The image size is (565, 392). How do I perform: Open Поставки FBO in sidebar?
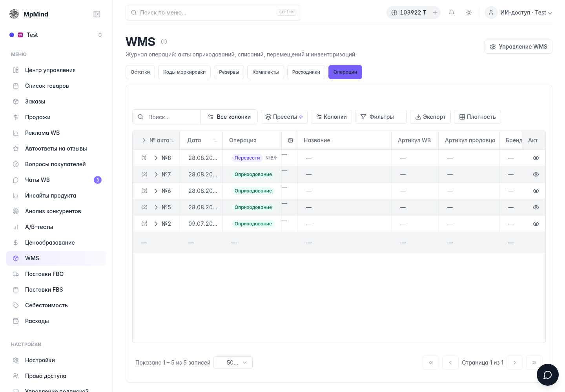pyautogui.click(x=56, y=274)
